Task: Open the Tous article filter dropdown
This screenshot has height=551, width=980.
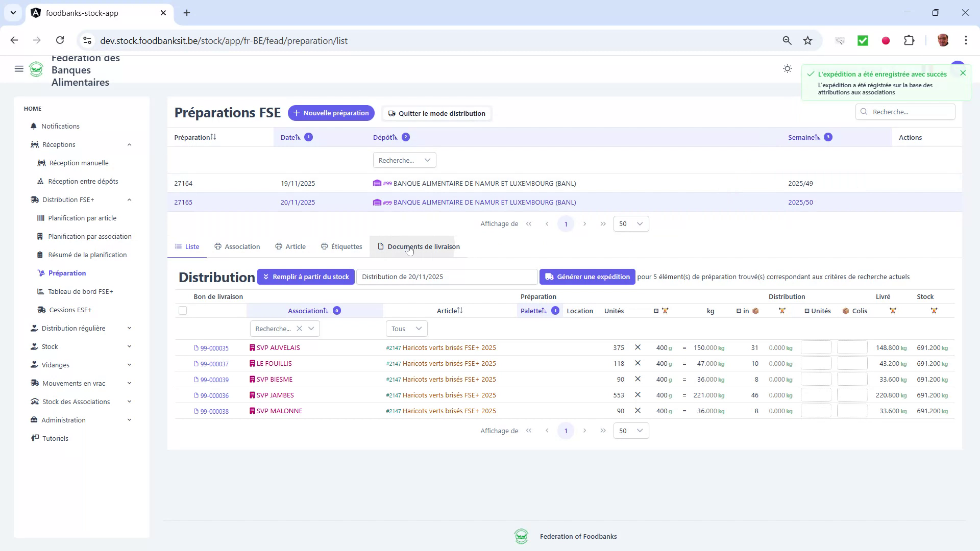Action: pyautogui.click(x=406, y=329)
